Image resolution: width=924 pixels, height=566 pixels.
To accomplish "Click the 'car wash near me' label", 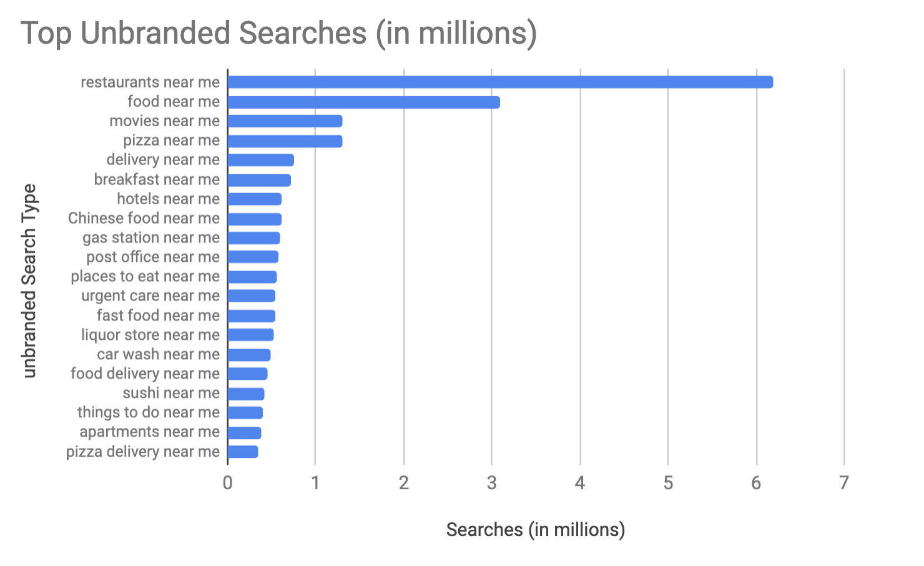I will pyautogui.click(x=158, y=355).
